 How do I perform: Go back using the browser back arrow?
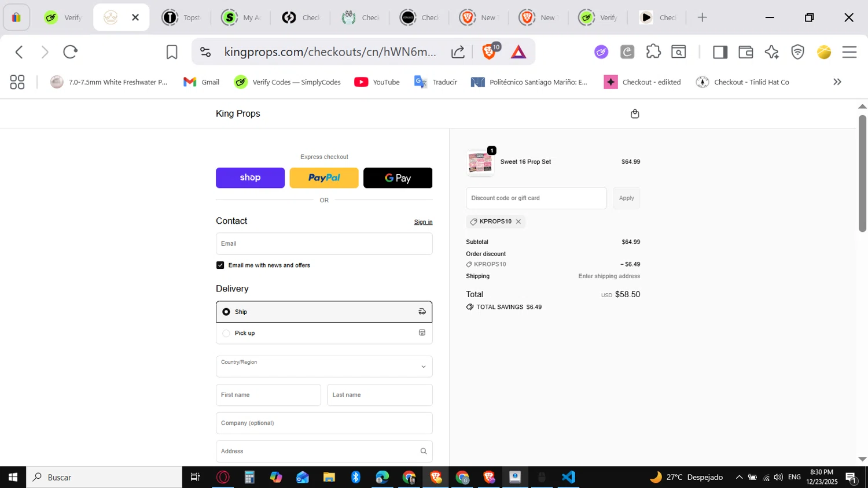[x=19, y=52]
